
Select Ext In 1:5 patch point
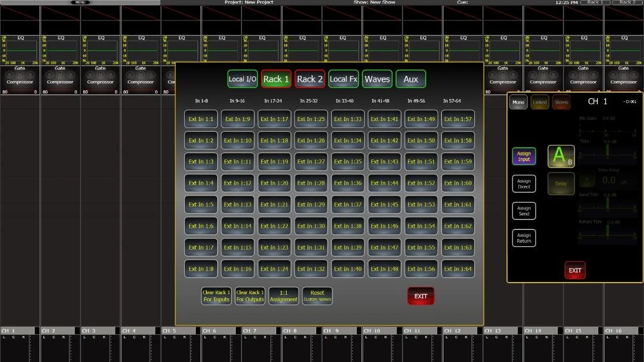click(x=201, y=204)
